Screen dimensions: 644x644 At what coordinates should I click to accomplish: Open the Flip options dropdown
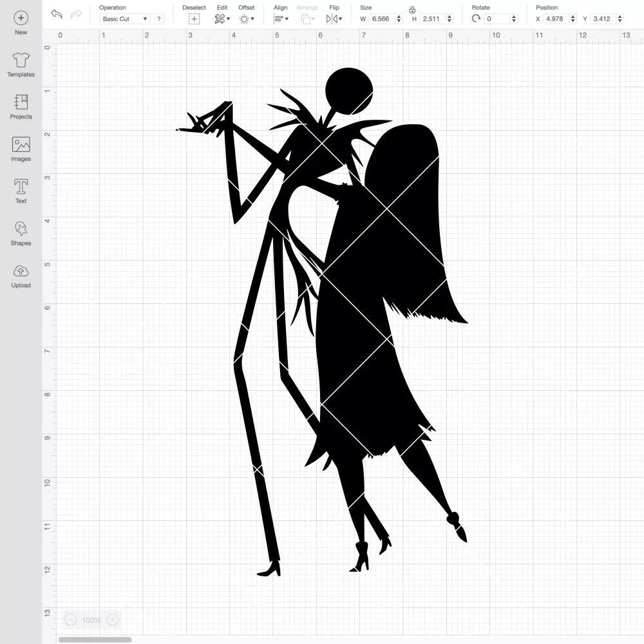point(334,19)
